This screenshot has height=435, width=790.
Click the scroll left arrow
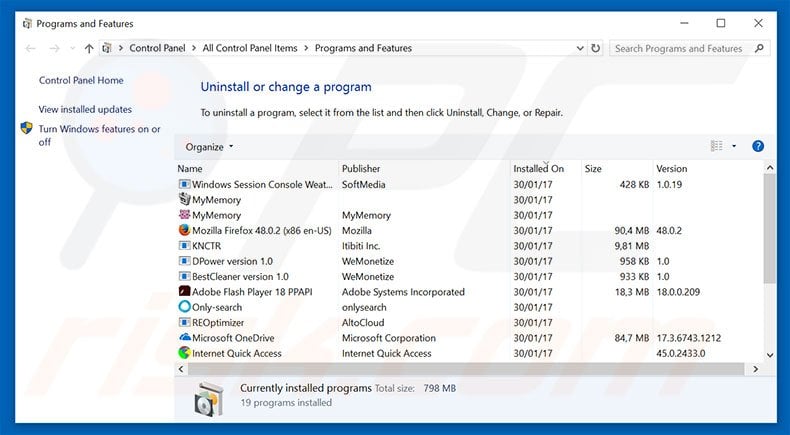(x=181, y=369)
